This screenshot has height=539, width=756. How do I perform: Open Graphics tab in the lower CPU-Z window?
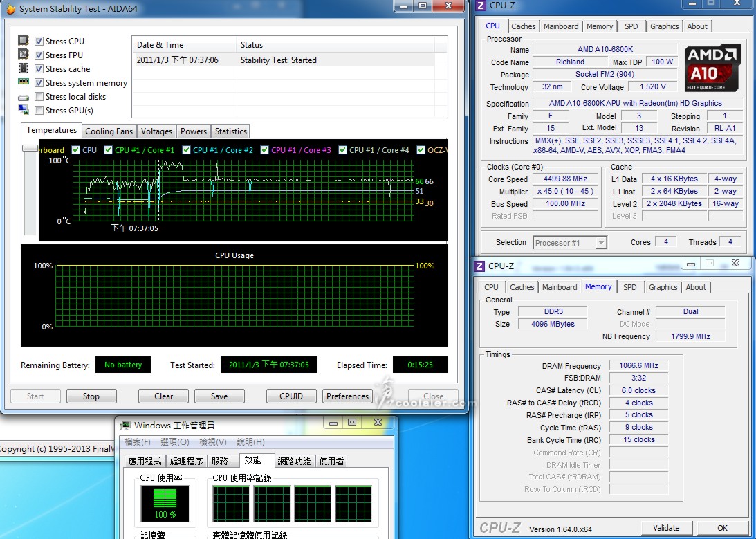click(x=663, y=287)
